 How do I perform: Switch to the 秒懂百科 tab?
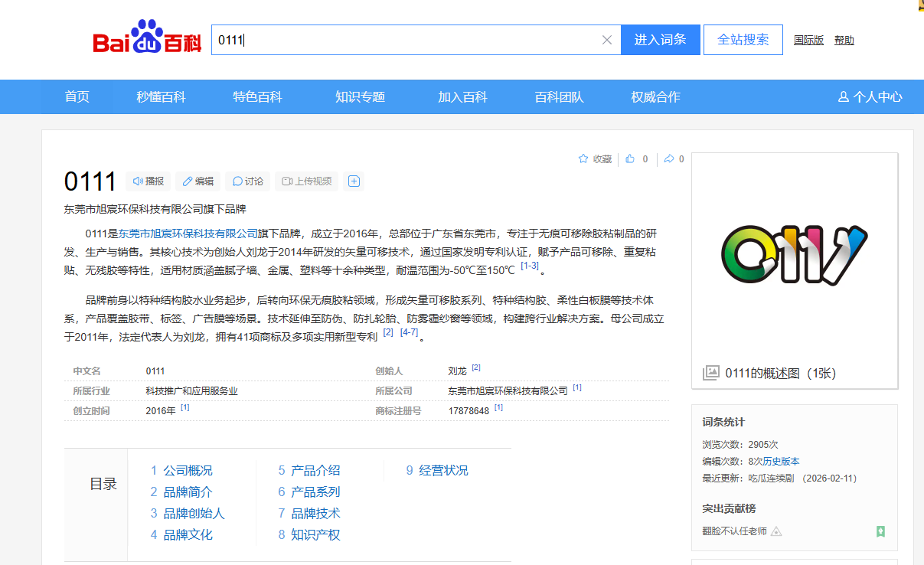(161, 96)
